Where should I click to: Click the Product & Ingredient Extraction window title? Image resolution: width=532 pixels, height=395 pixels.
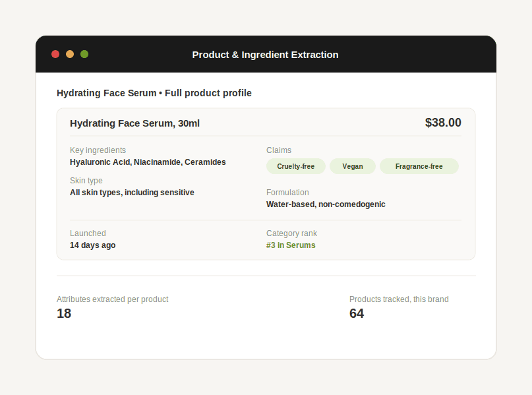(x=265, y=55)
